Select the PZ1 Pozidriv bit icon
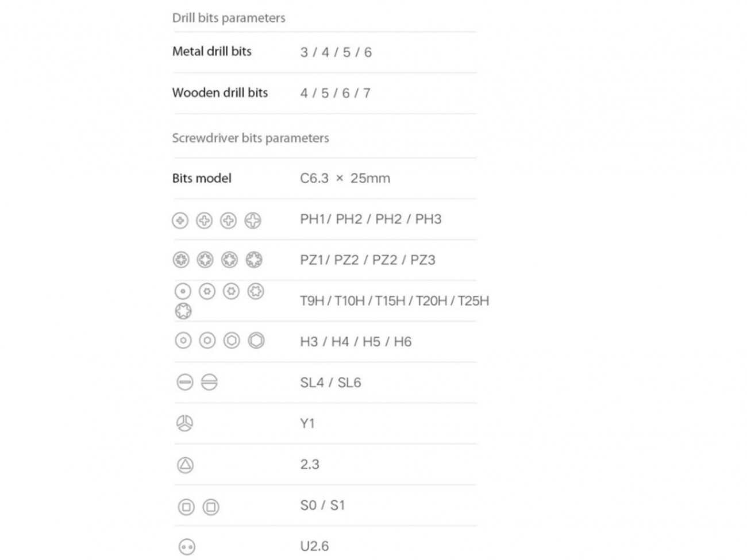Screen dimensions: 747x560 click(x=181, y=260)
